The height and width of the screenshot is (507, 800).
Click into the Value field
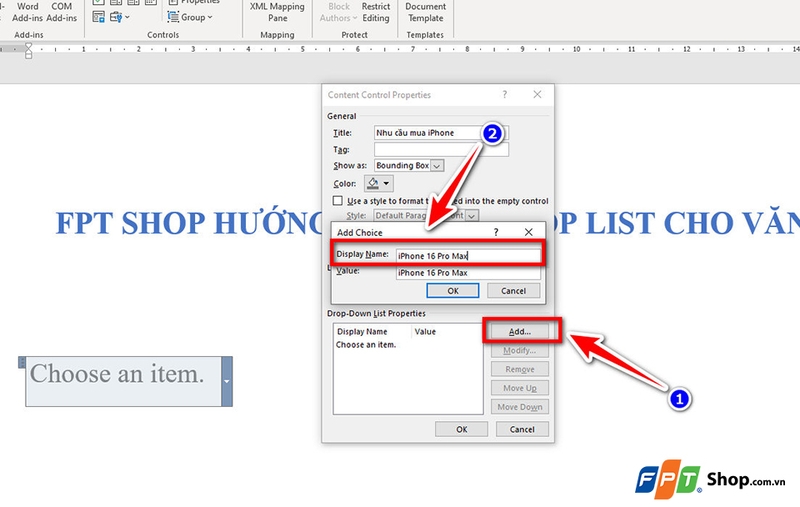click(468, 273)
